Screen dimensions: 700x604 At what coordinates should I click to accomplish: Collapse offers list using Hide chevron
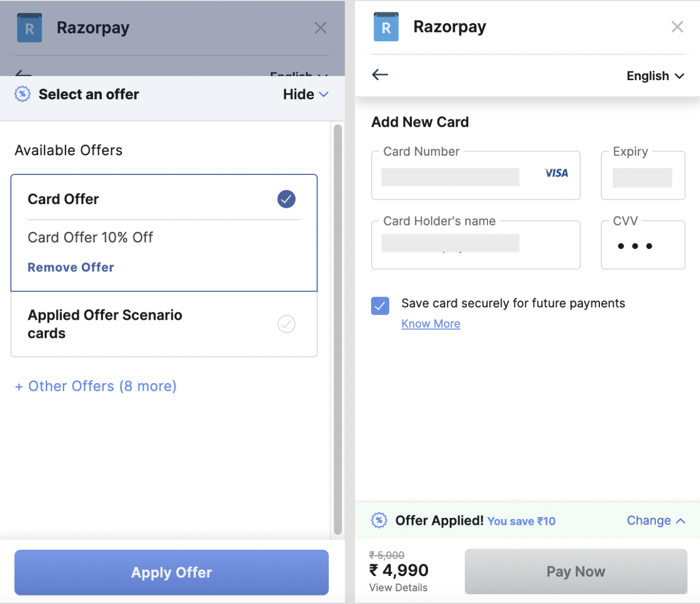323,94
